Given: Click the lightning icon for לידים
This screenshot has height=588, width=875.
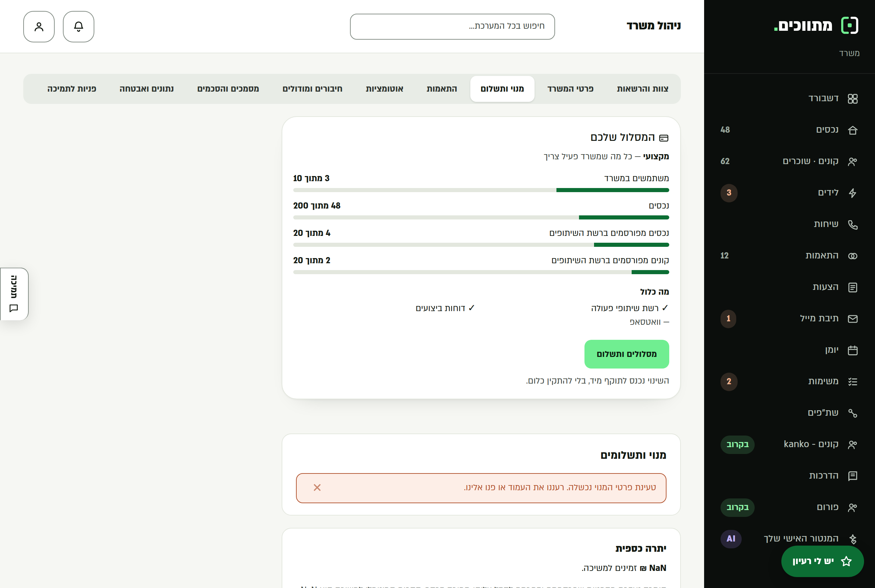Looking at the screenshot, I should point(852,193).
